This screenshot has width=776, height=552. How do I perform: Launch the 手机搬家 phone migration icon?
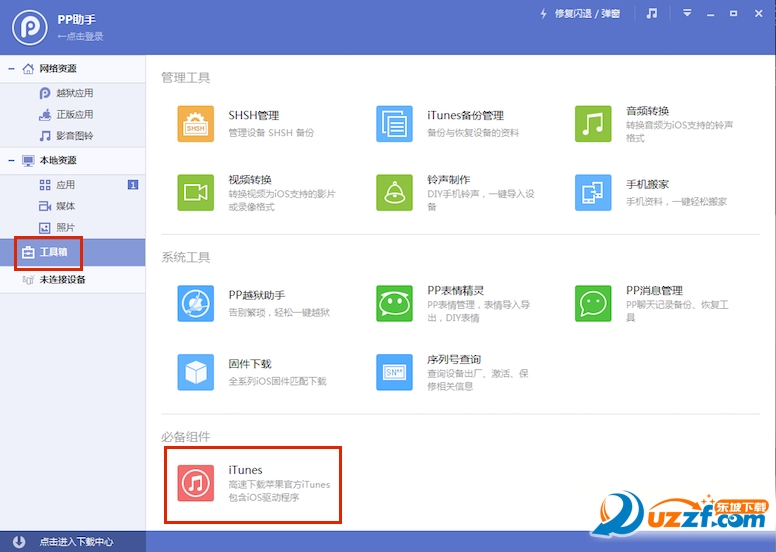coord(593,193)
